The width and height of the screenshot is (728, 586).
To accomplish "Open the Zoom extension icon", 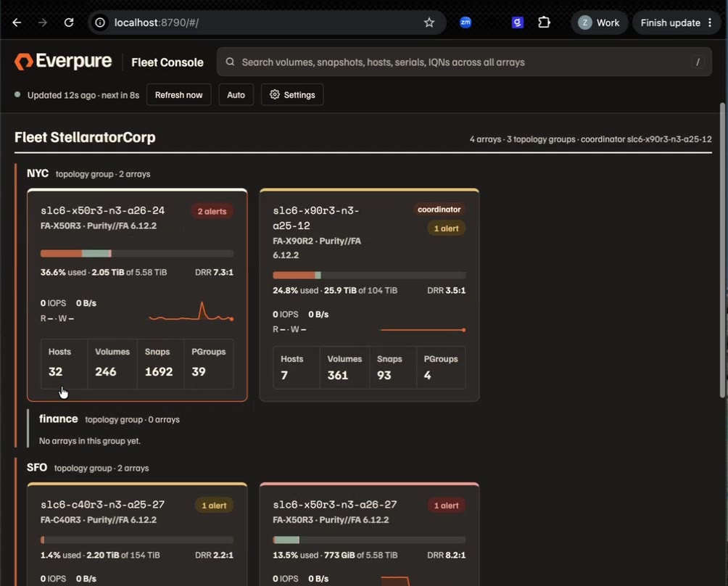I will (x=466, y=22).
